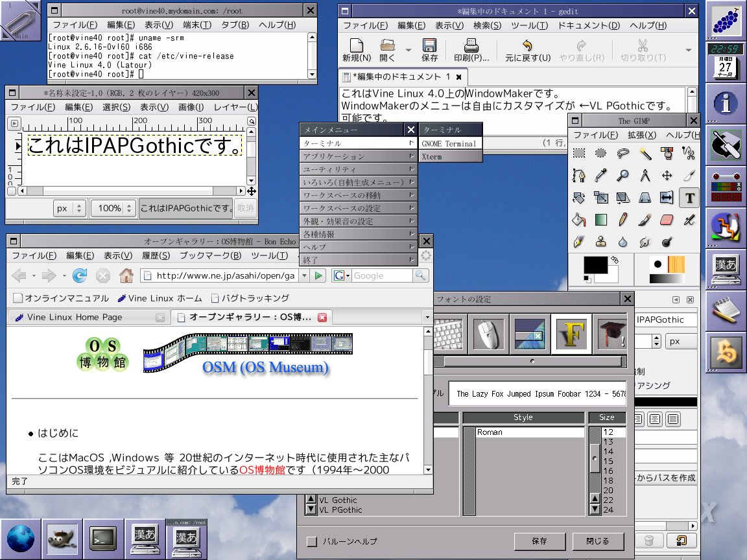Pick the Eraser tool in GIMP
This screenshot has height=560, width=747.
[x=667, y=220]
